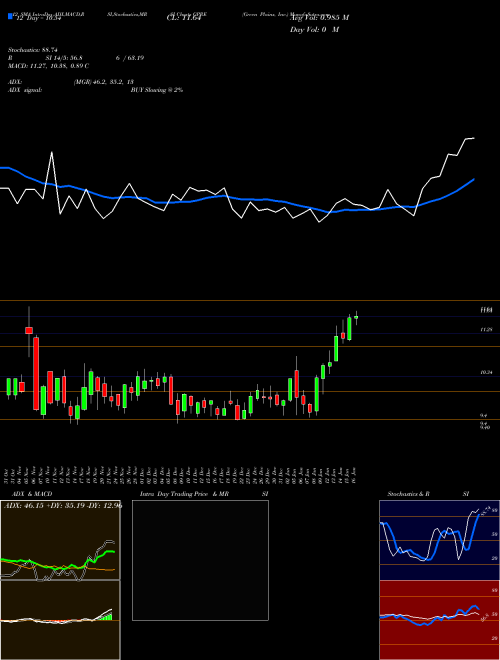Viewport: 500px width, 660px height.
Task: Click the 'Intra Day Trading Price & MR' panel title
Action: pyautogui.click(x=184, y=494)
